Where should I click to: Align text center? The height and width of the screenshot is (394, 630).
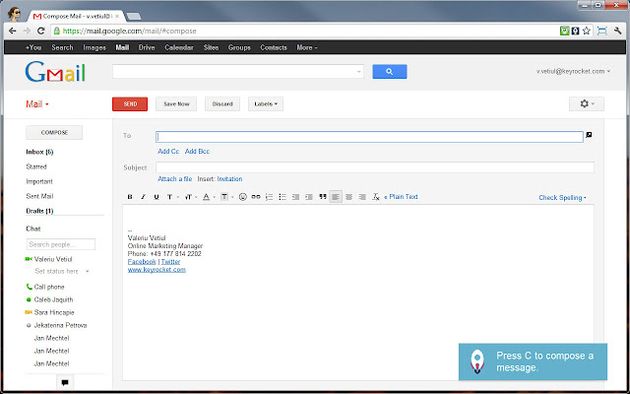(x=349, y=197)
